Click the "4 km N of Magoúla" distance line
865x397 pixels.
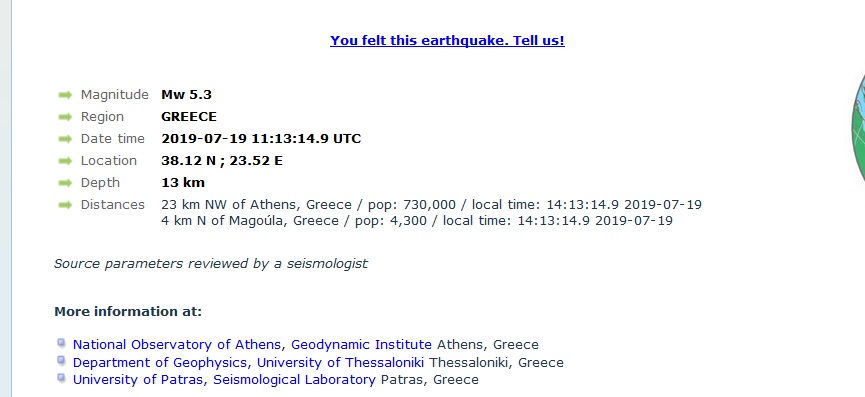pyautogui.click(x=417, y=221)
